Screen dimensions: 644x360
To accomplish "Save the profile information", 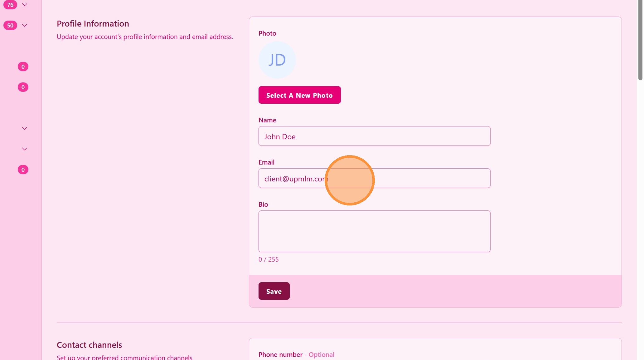I will (274, 291).
